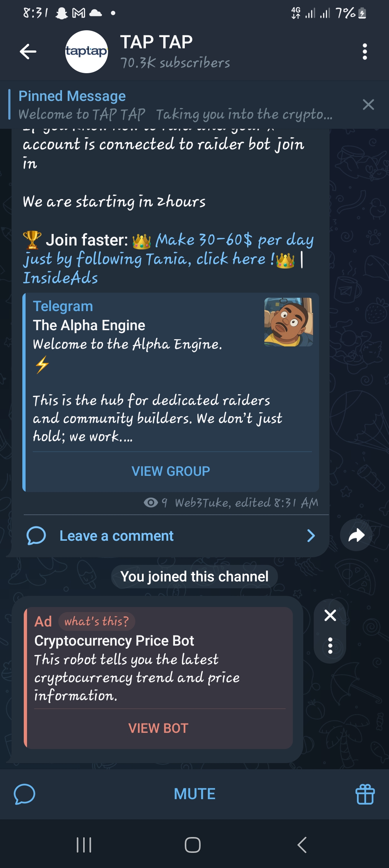Image resolution: width=389 pixels, height=868 pixels.
Task: Click the ad's "what's this?" label
Action: pos(97,621)
